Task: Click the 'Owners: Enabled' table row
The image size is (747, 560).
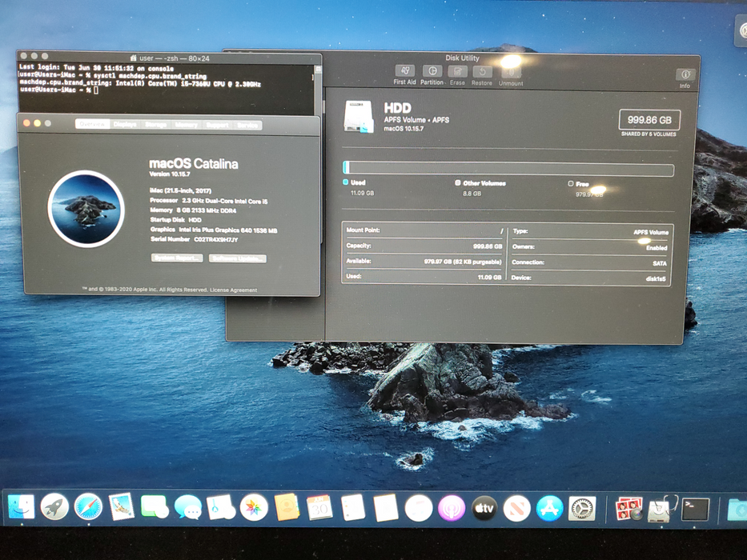Action: point(590,247)
